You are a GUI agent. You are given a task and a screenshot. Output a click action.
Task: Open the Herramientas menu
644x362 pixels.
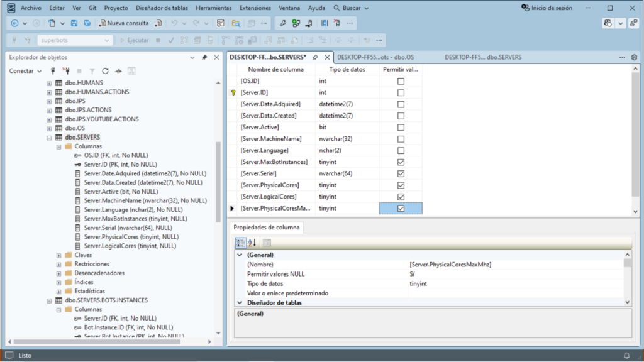tap(213, 8)
